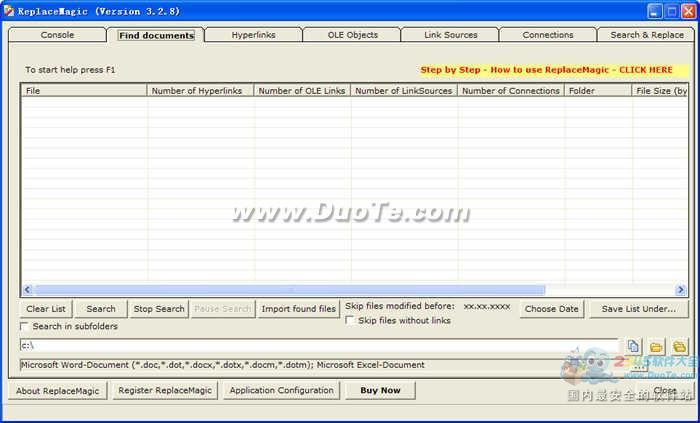Sort by the File Size column header
Viewport: 700px width, 423px height.
[x=660, y=91]
